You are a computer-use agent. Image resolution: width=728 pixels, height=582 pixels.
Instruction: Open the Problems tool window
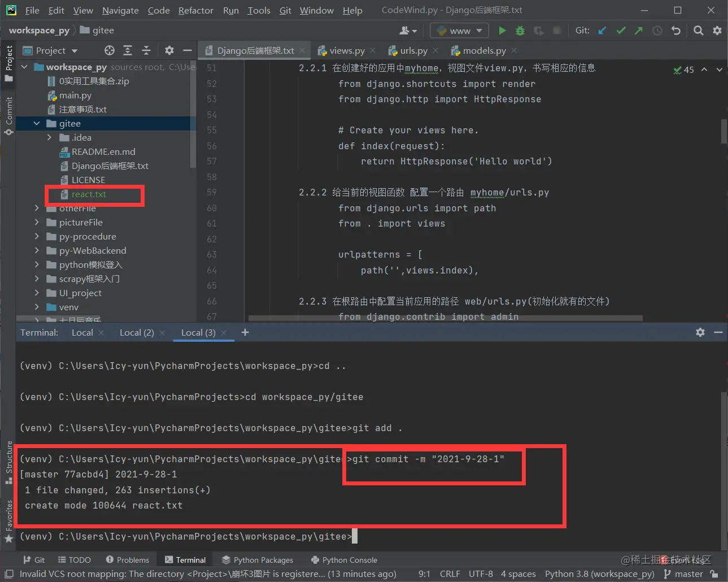click(x=128, y=560)
